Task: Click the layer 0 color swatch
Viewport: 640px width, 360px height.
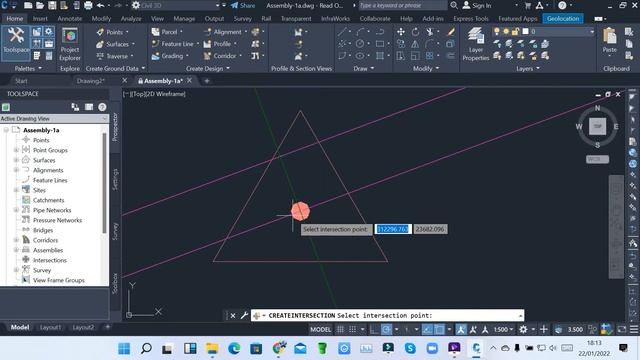Action: (525, 31)
